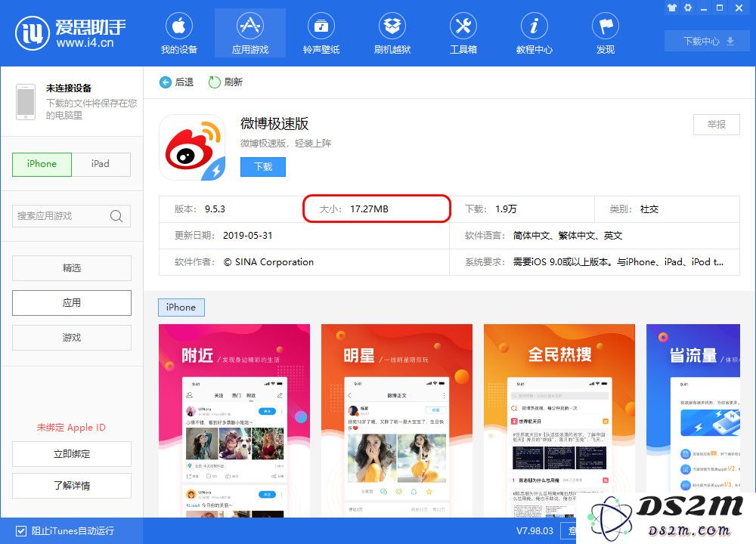Click update date 2019-05-31
The image size is (756, 544).
248,236
